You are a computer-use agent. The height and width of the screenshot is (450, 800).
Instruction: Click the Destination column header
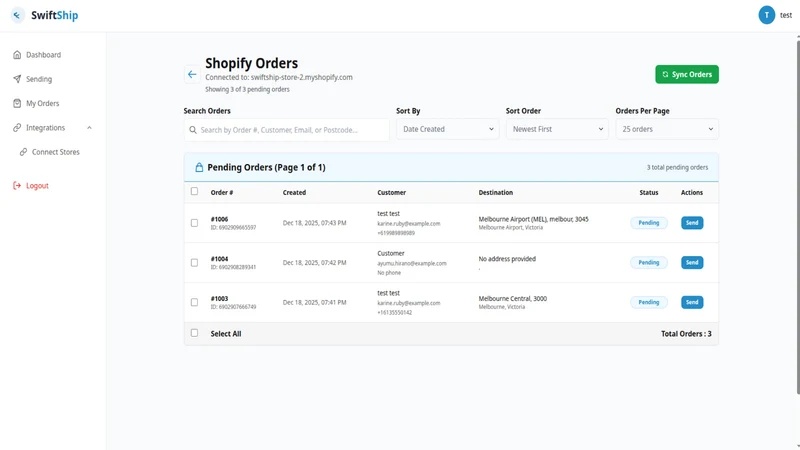pyautogui.click(x=495, y=192)
